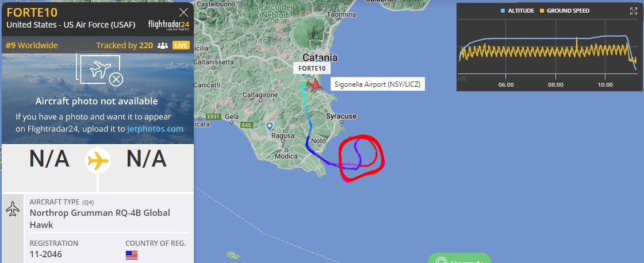Open the jetphotos.com upload link
The width and height of the screenshot is (644, 263).
(155, 129)
